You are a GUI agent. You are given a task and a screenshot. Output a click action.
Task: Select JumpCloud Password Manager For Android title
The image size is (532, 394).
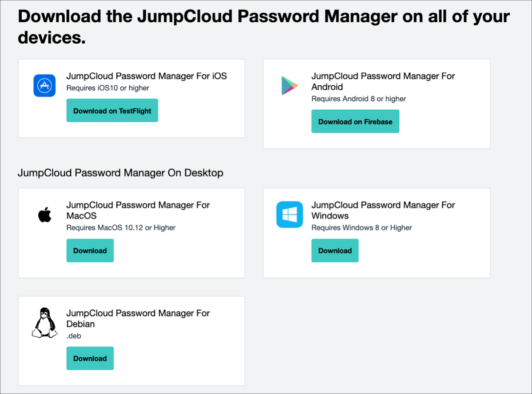[383, 81]
